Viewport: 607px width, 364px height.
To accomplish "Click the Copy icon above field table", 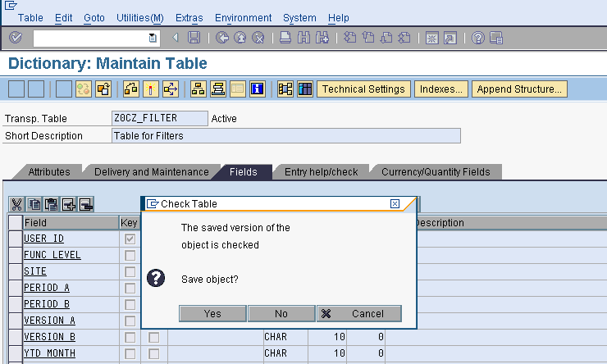I will [x=34, y=204].
